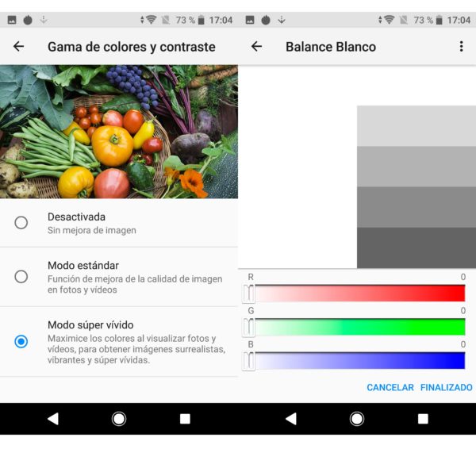Viewport: 476px width, 449px height.
Task: Click the red R slider track
Action: pyautogui.click(x=359, y=294)
